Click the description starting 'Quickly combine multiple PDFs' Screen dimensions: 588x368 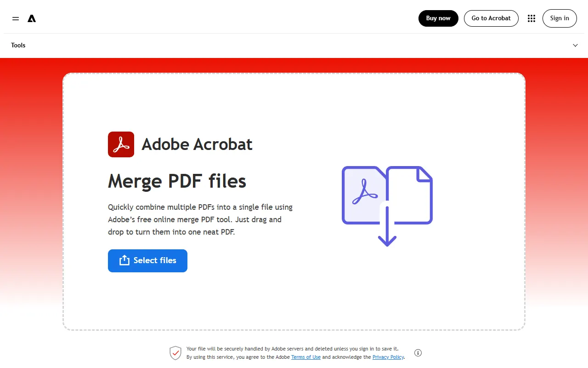click(x=200, y=219)
